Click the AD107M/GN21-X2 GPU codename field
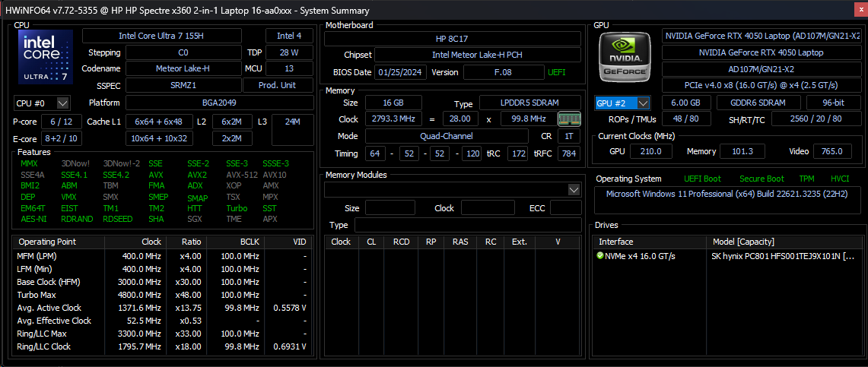 click(x=761, y=69)
